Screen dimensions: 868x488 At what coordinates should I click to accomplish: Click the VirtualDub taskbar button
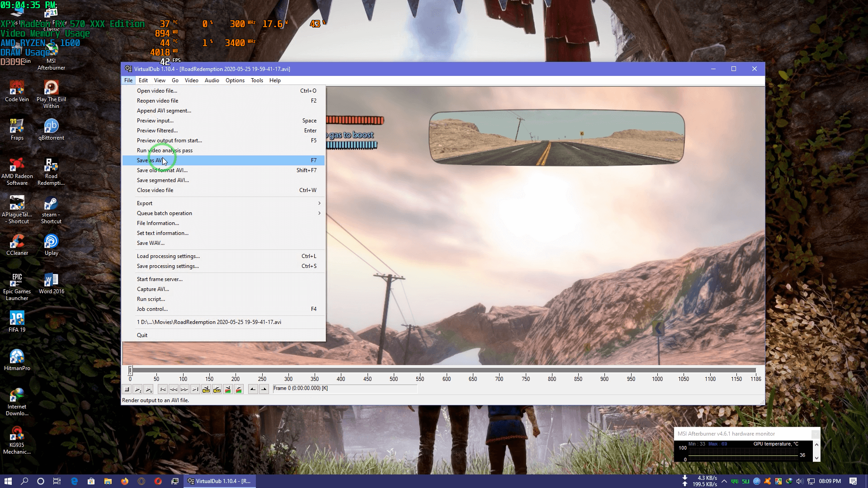[219, 481]
